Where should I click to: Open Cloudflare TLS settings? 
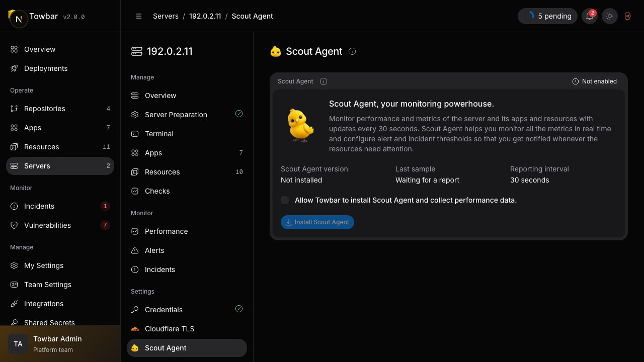pos(187,329)
